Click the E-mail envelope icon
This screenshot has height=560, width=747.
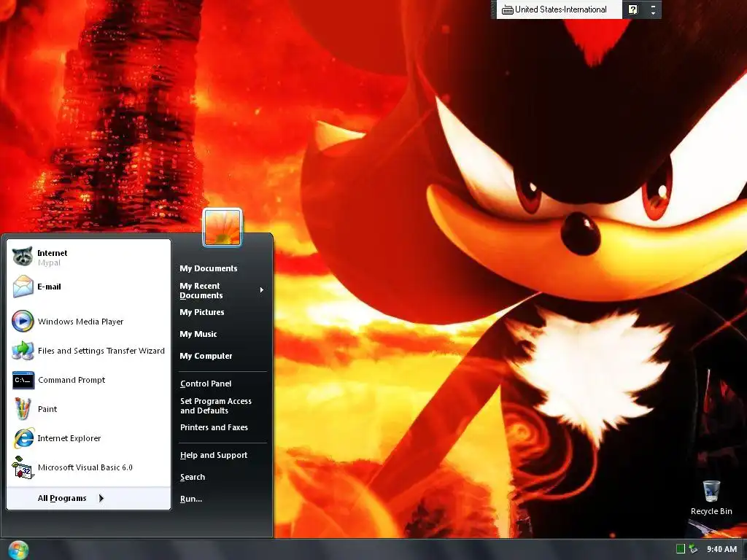pyautogui.click(x=23, y=286)
